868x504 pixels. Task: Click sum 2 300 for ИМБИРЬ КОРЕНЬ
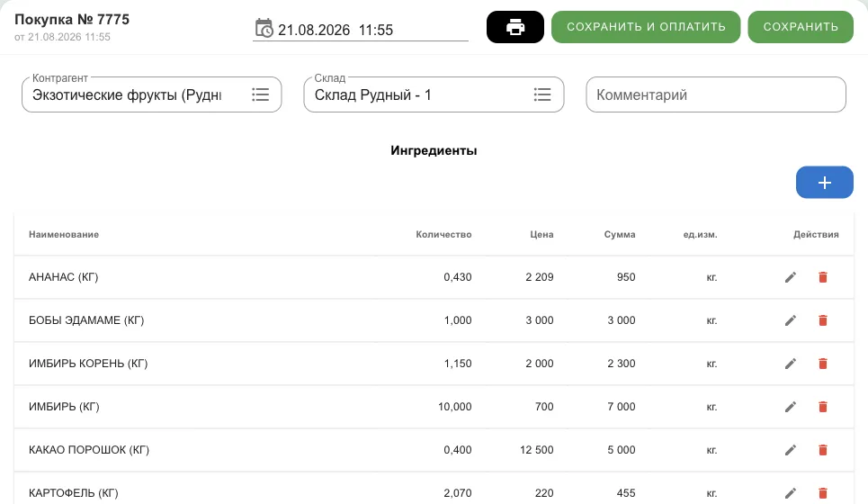[x=622, y=364]
